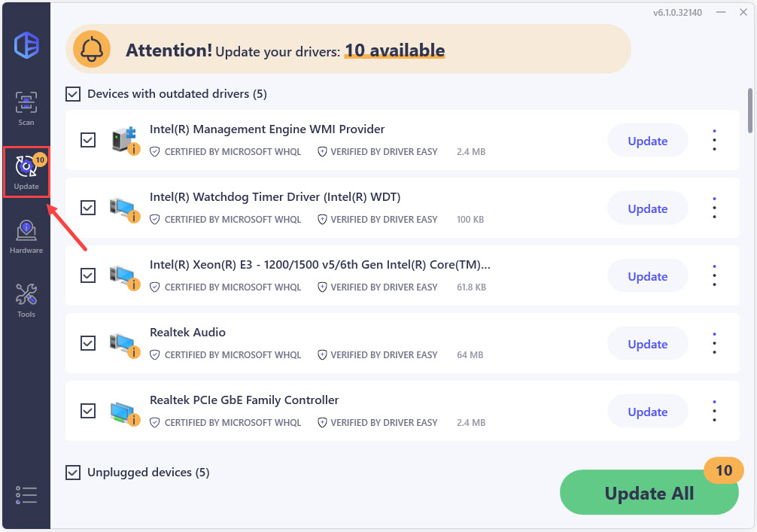Expand options menu for Intel Watchdog Timer
This screenshot has height=532, width=757.
point(714,208)
